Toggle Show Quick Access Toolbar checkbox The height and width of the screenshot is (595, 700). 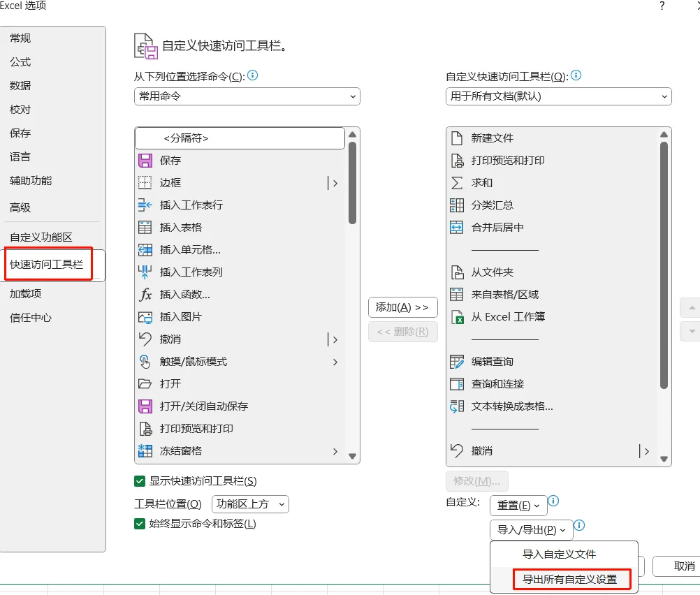coord(139,480)
